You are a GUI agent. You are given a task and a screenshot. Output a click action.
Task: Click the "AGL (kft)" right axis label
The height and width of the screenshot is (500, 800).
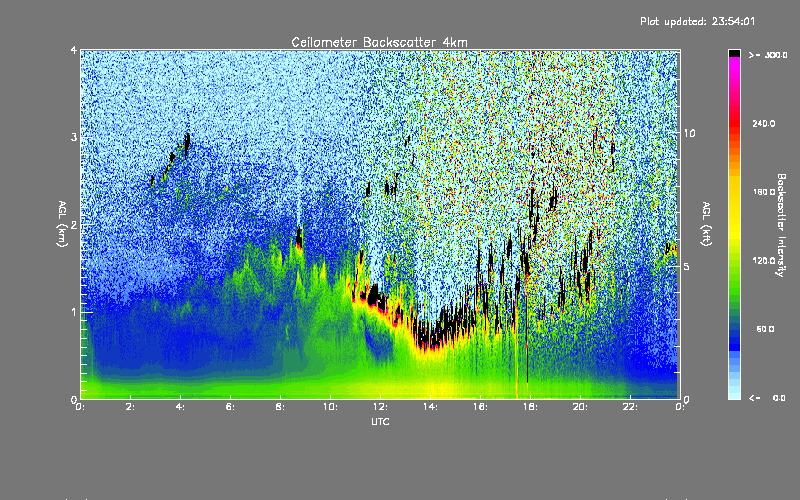click(706, 224)
